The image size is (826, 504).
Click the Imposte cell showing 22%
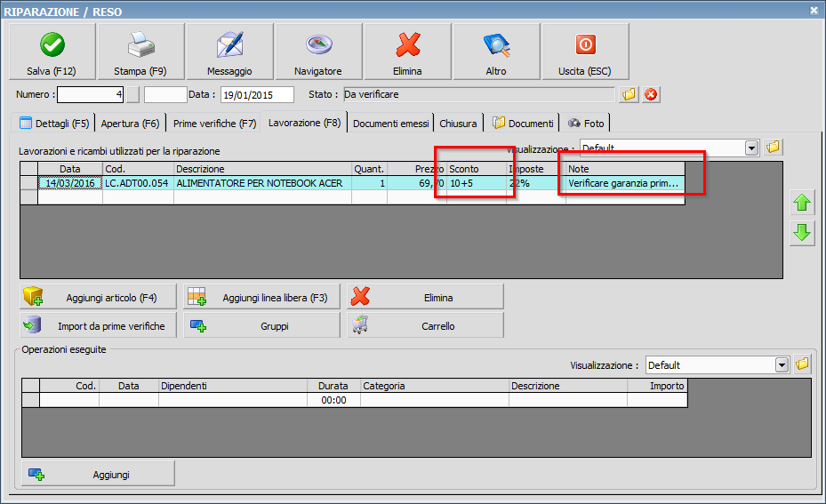tap(536, 183)
